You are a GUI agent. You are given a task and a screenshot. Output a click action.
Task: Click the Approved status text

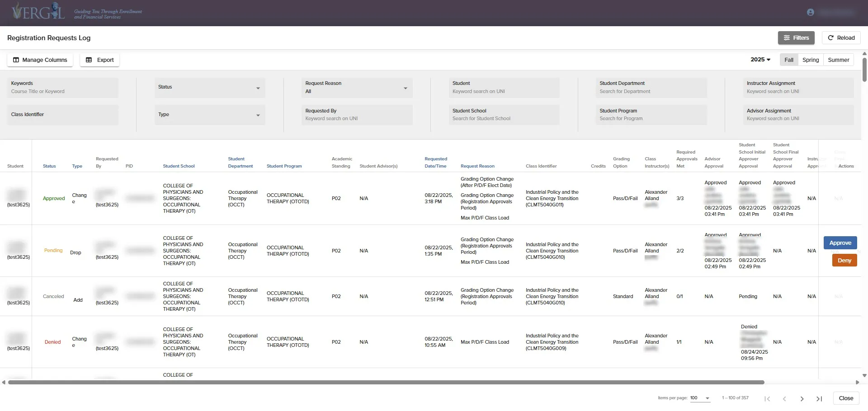[54, 199]
